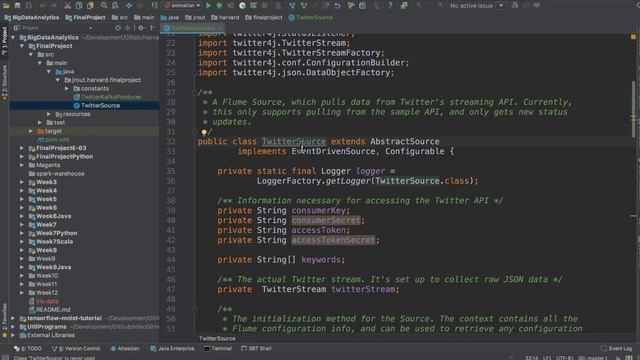Expand the Week3 module node
The image size is (640, 360).
(x=22, y=182)
